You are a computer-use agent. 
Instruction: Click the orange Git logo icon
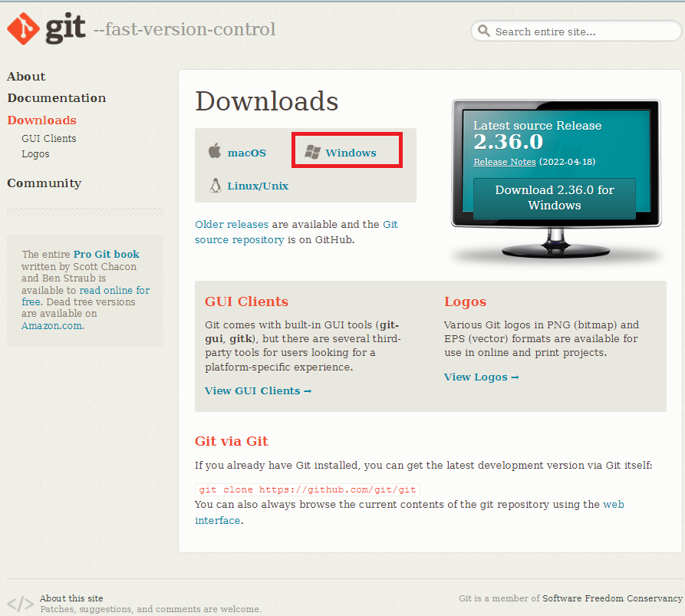click(x=23, y=29)
